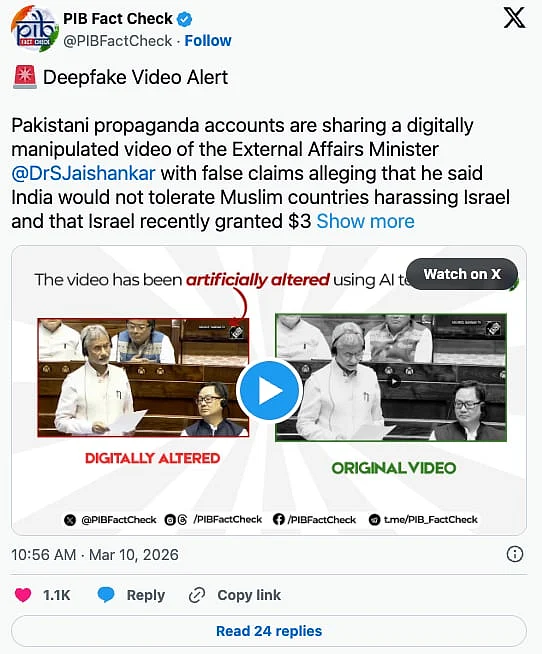542x654 pixels.
Task: Click the Copy link text
Action: coord(249,595)
